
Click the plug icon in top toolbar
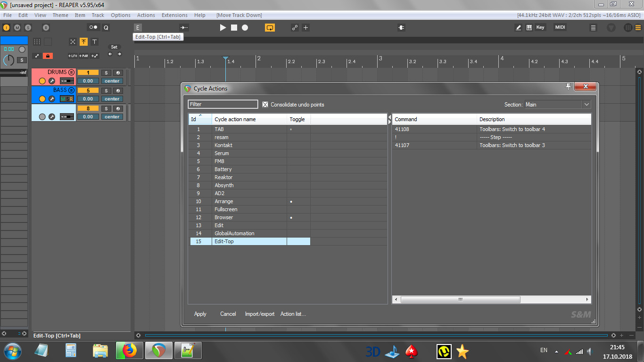coord(401,28)
